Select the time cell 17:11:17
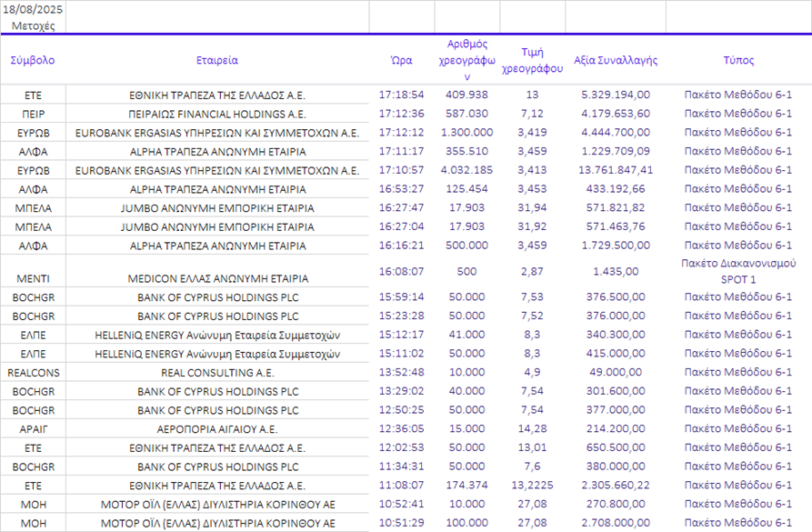Image resolution: width=812 pixels, height=532 pixels. (x=401, y=151)
